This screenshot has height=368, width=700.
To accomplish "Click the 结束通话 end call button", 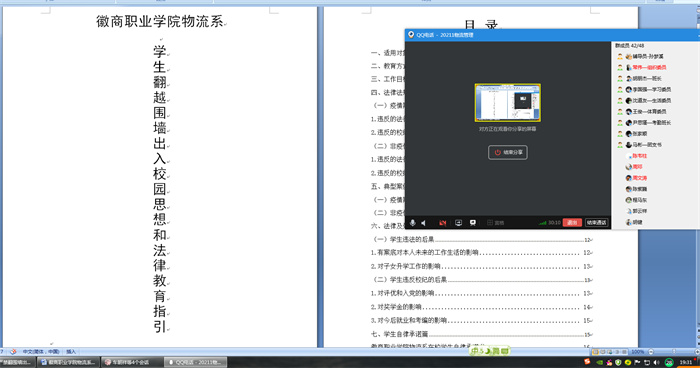I will pyautogui.click(x=596, y=222).
